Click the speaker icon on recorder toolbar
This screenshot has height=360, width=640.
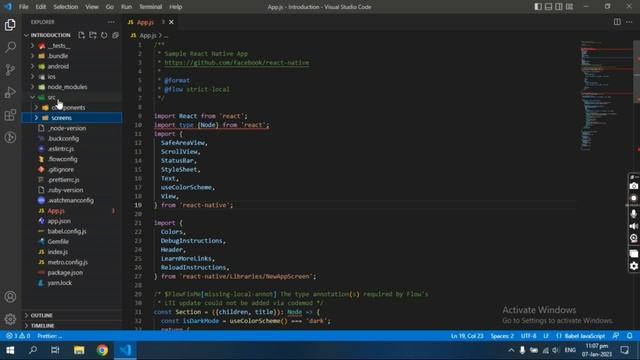[633, 226]
